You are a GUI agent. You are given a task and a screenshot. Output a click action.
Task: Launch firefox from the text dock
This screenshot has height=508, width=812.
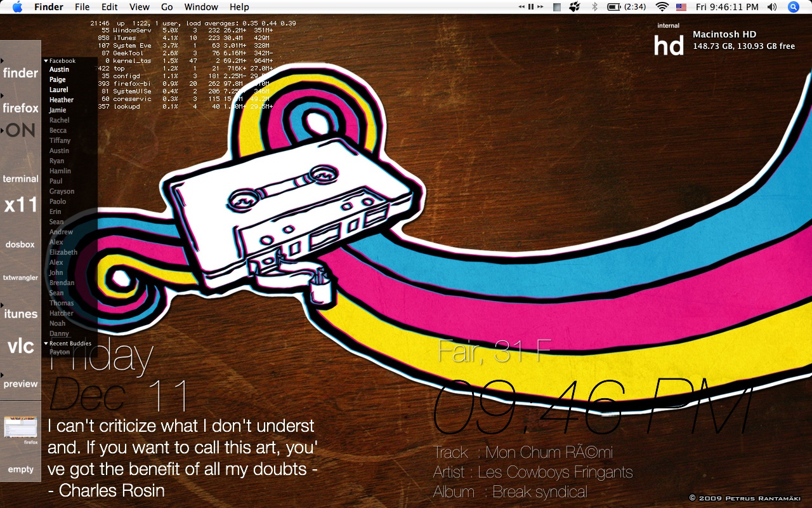click(20, 108)
